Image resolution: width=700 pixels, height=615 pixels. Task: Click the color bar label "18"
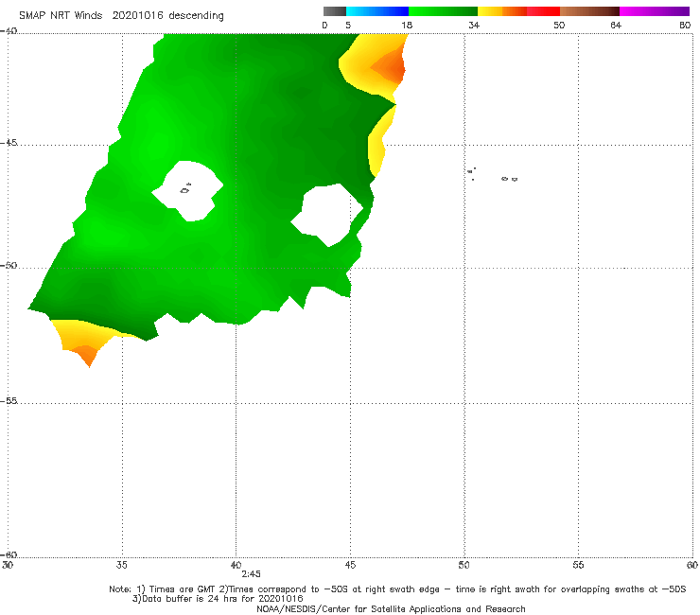click(407, 25)
